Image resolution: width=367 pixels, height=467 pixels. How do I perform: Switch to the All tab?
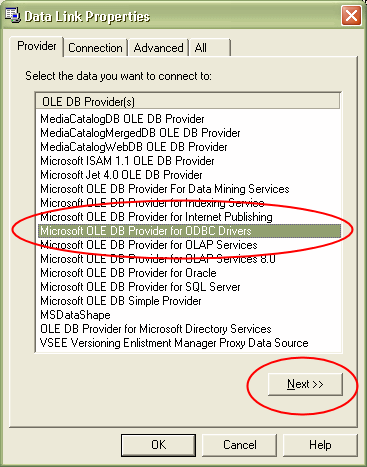pyautogui.click(x=209, y=48)
